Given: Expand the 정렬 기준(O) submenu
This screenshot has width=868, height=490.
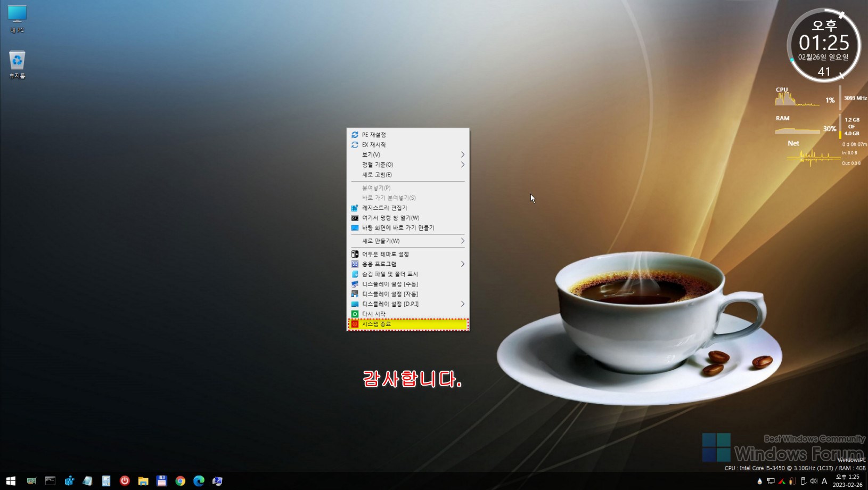Looking at the screenshot, I should 408,165.
